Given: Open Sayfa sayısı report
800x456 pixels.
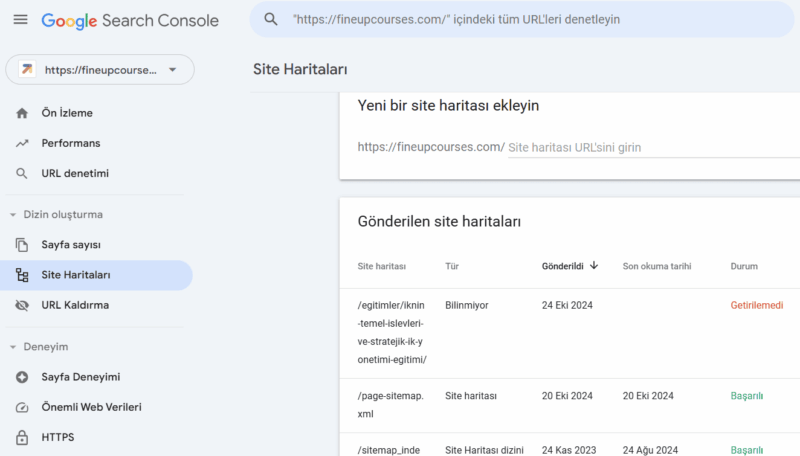Looking at the screenshot, I should pyautogui.click(x=71, y=245).
